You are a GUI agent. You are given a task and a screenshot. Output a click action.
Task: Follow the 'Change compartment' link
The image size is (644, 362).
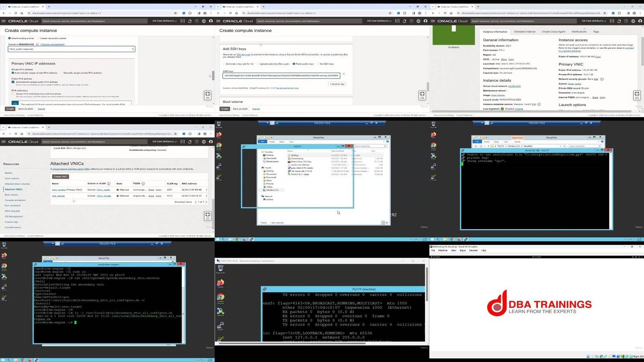[52, 44]
